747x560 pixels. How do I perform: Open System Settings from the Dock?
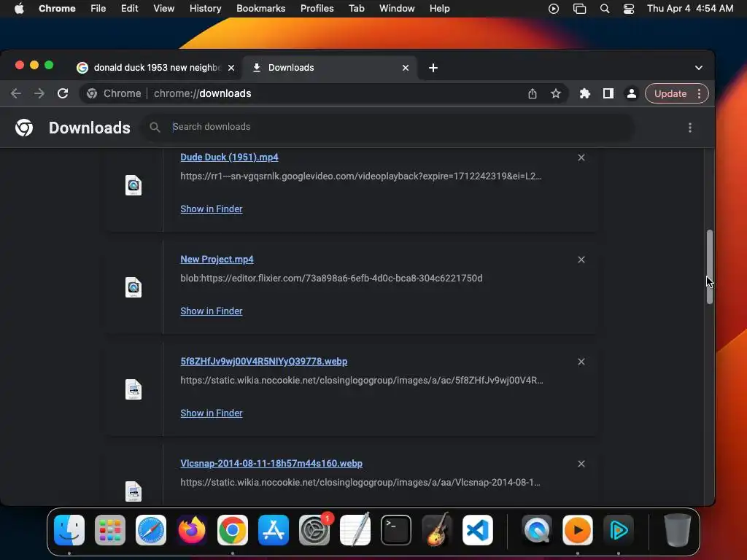point(314,530)
